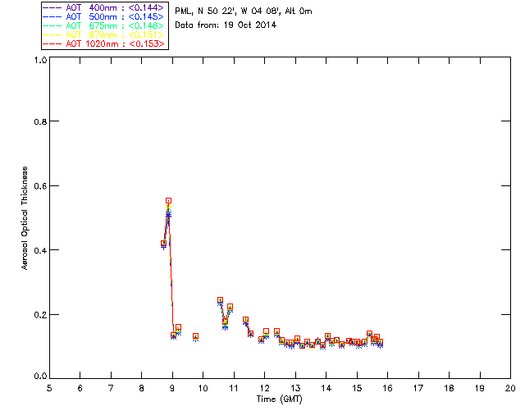Click the data point near 0.24 after 10:30
Image resolution: width=525 pixels, height=420 pixels.
pyautogui.click(x=220, y=300)
